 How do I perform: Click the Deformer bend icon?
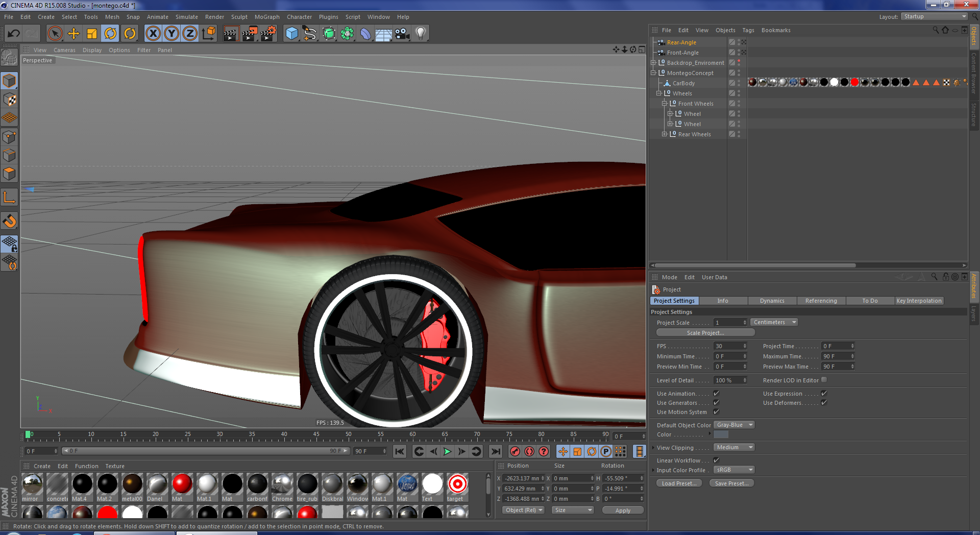[x=365, y=34]
